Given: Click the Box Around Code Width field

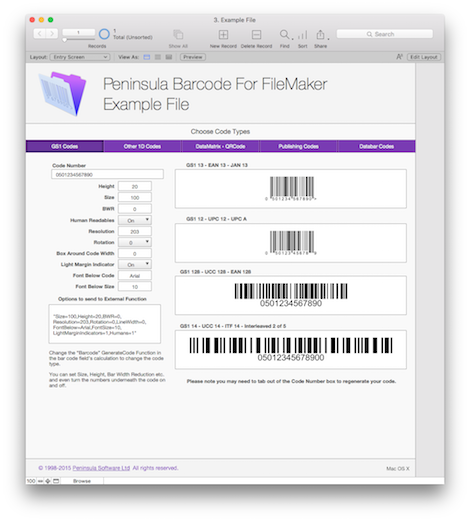Looking at the screenshot, I should point(135,254).
